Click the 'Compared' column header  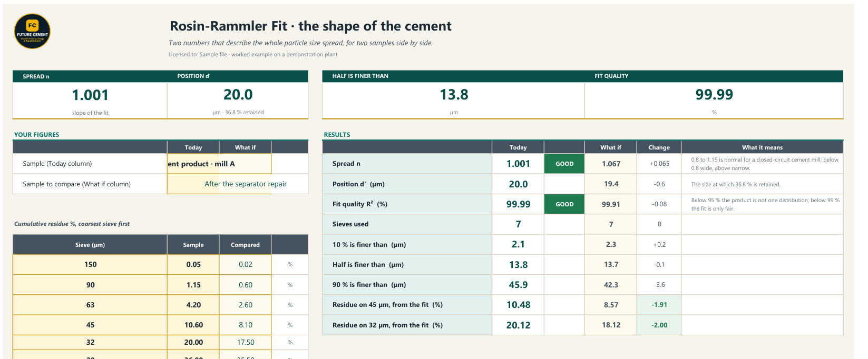click(245, 245)
